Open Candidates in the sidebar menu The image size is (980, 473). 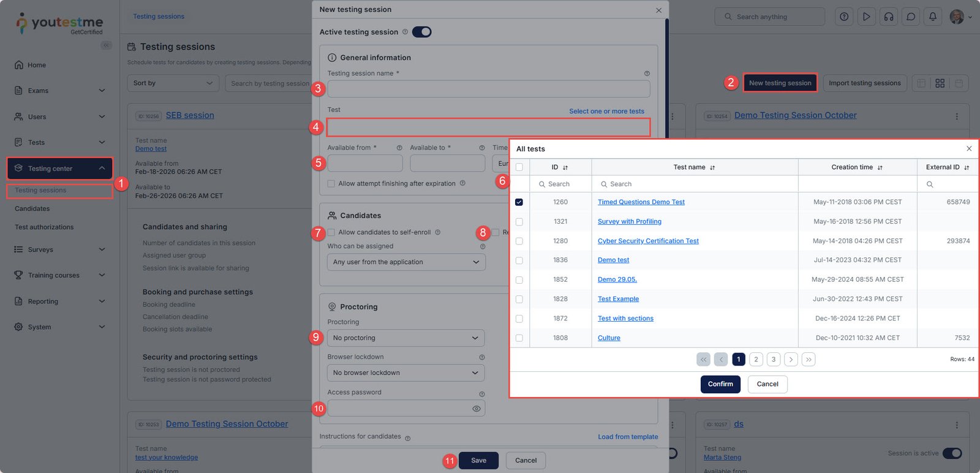click(32, 209)
